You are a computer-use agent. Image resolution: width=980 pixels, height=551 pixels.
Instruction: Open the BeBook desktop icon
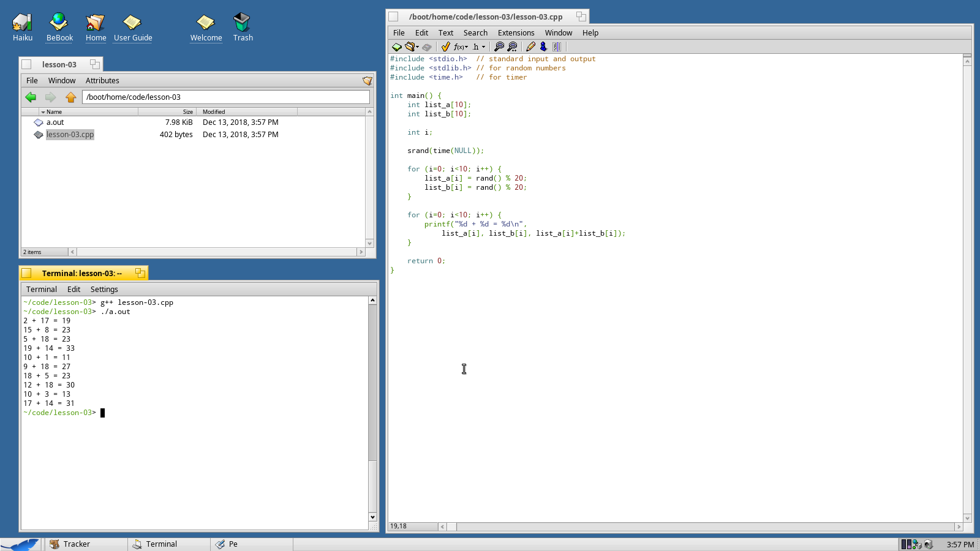tap(59, 28)
